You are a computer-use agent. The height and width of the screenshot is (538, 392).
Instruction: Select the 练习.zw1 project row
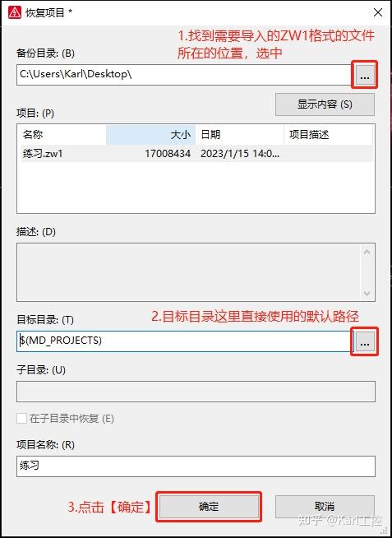coord(196,153)
